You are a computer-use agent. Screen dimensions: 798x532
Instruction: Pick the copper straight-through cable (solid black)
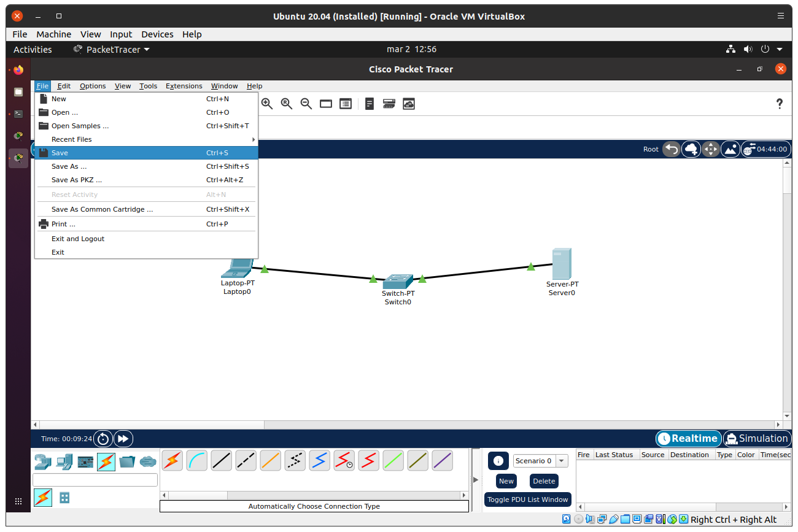(x=221, y=460)
